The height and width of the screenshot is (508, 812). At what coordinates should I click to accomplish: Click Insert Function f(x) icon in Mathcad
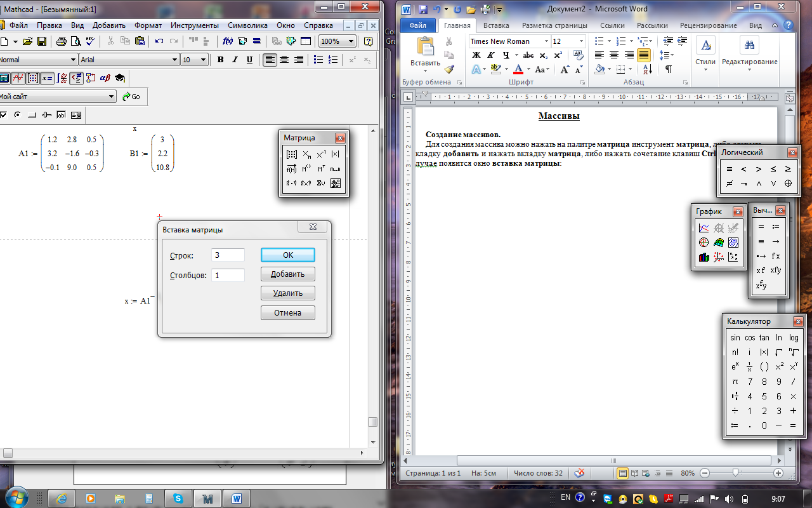[228, 41]
